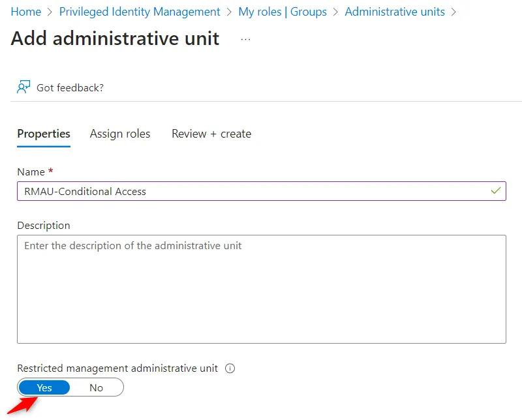The width and height of the screenshot is (522, 420).
Task: Return to Administrative units breadcrumb
Action: point(395,12)
